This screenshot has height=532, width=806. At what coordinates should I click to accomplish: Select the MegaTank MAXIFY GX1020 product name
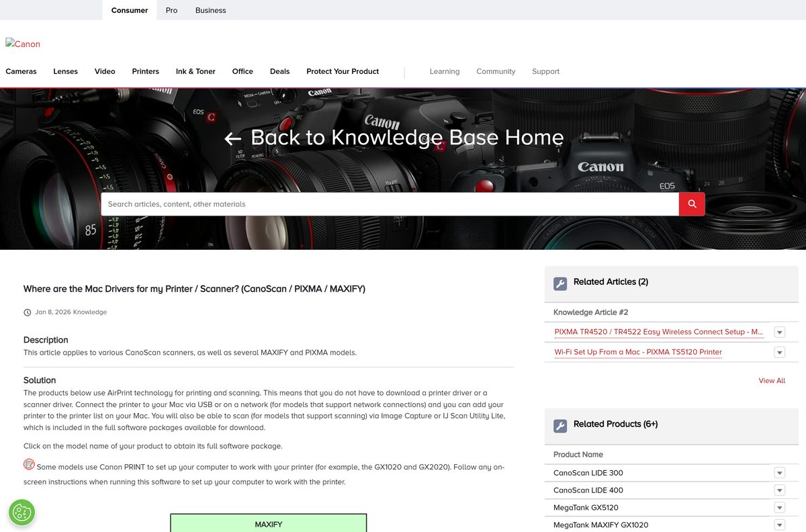coord(601,525)
